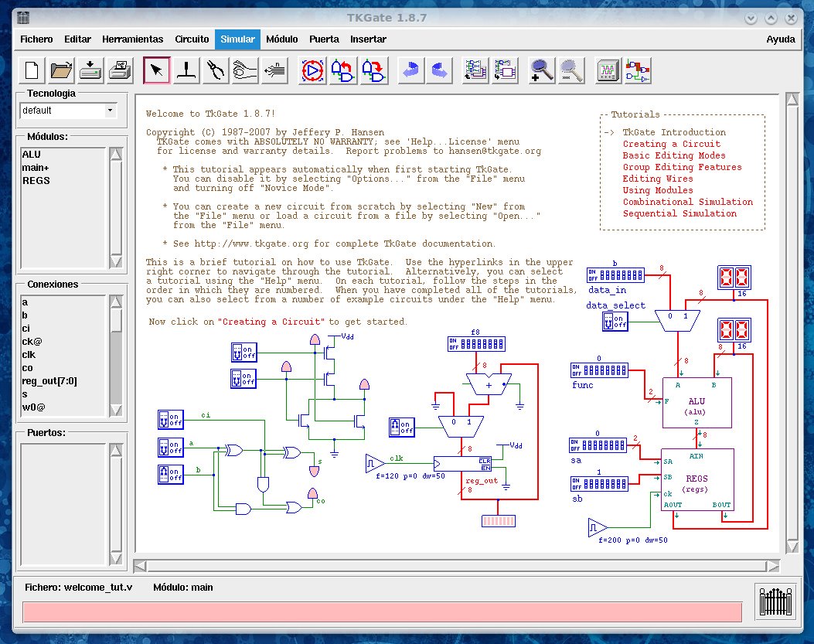Open the Insertar menu
814x644 pixels.
pyautogui.click(x=368, y=39)
